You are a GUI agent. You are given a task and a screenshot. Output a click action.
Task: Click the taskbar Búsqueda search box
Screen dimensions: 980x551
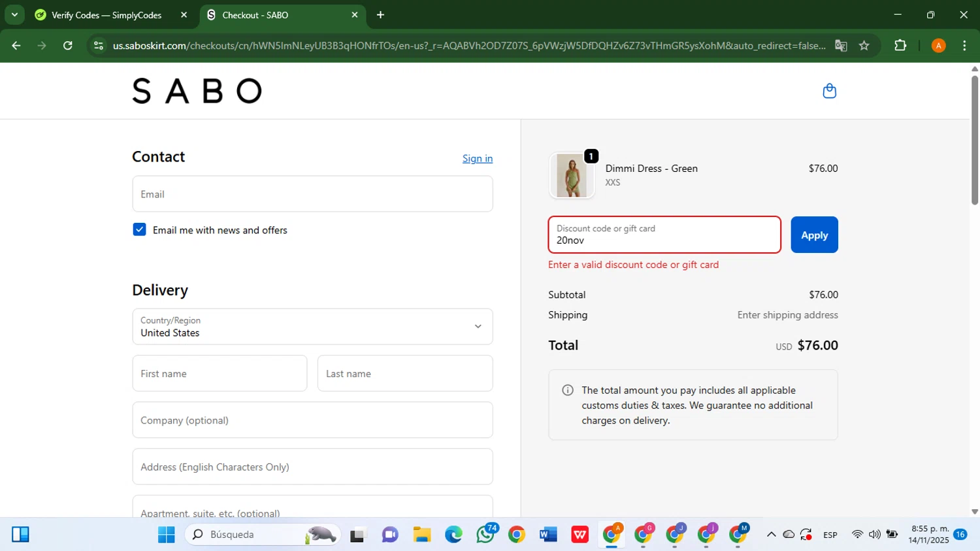click(263, 535)
